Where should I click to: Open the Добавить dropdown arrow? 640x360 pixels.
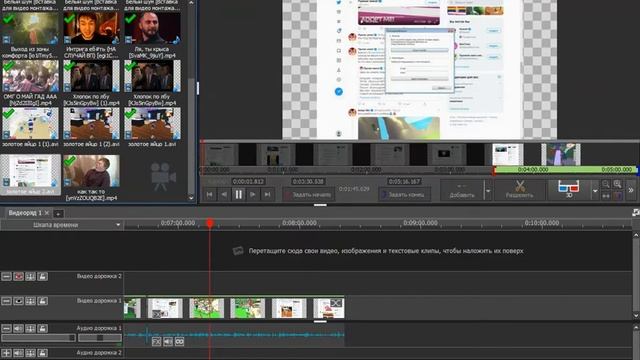coord(488,191)
